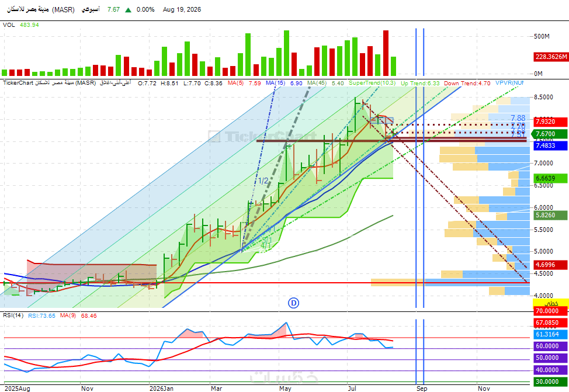This screenshot has height=392, width=569.
Task: Click the 8.5000 price axis label
Action: click(x=544, y=98)
